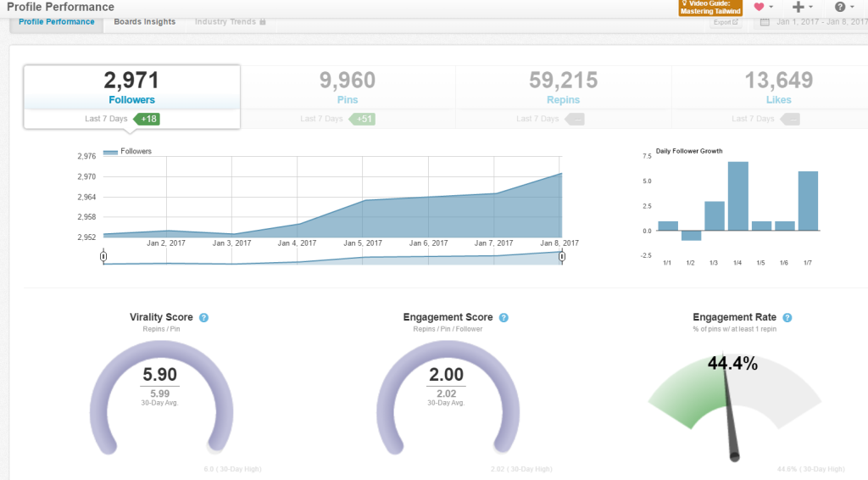The image size is (868, 480).
Task: Toggle the Followers series legend entry
Action: [x=127, y=151]
